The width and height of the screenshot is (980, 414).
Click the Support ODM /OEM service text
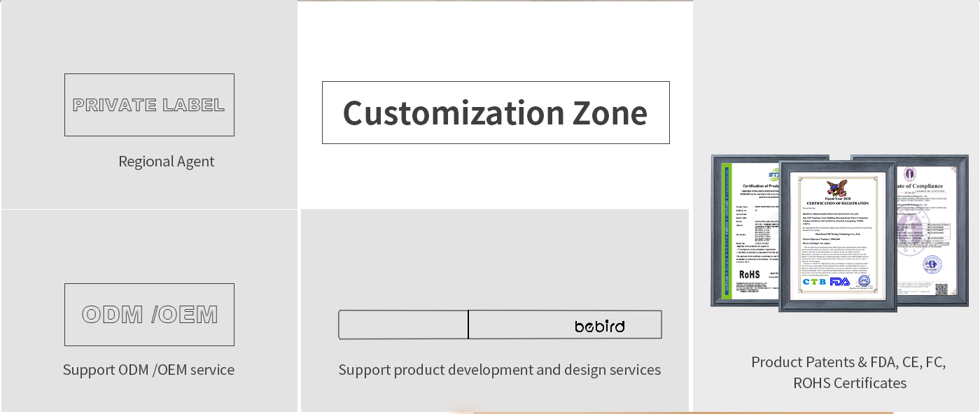[x=148, y=369]
